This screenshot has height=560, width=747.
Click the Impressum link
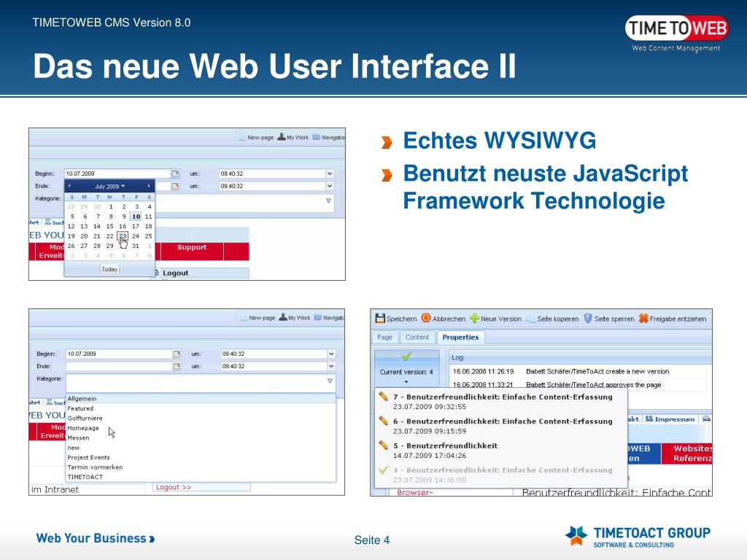(670, 419)
